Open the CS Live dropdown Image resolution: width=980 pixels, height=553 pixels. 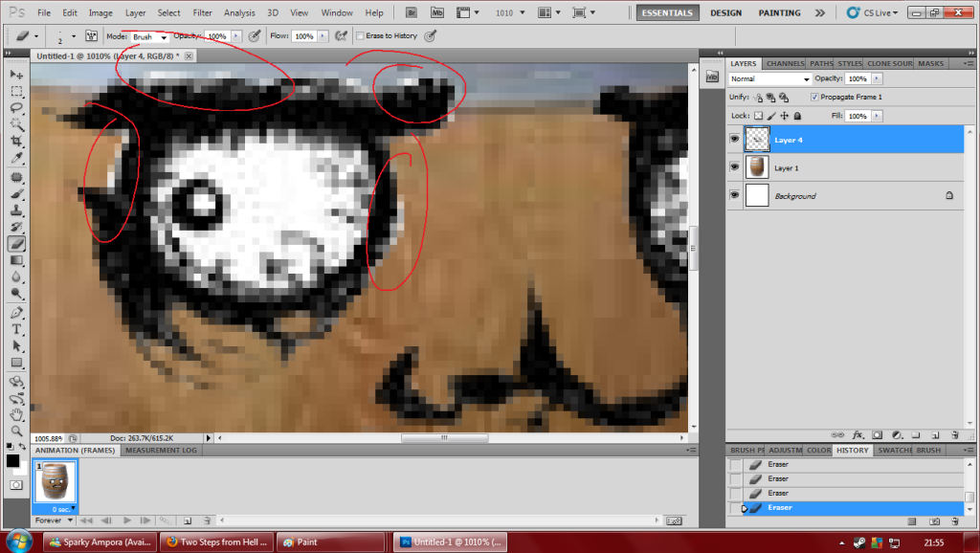(x=873, y=12)
